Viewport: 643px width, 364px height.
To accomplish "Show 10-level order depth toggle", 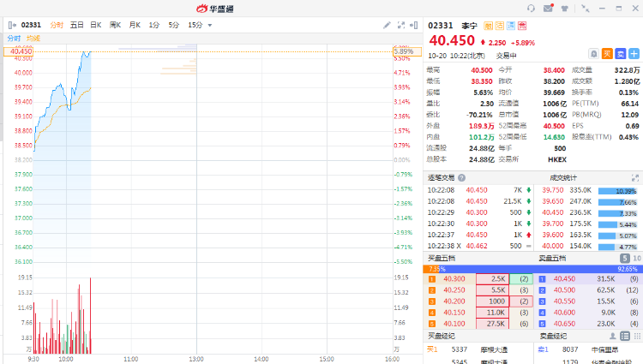I will tap(637, 258).
